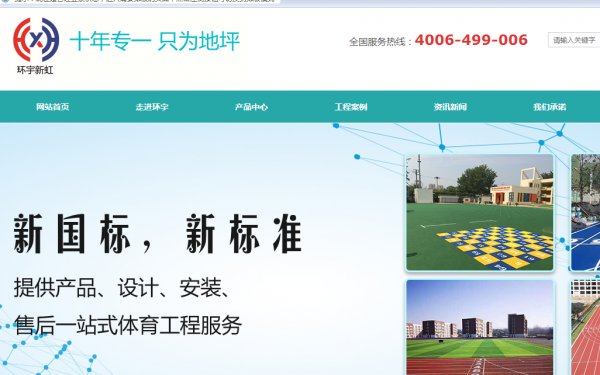The height and width of the screenshot is (375, 600).
Task: Click the 环宇新虹 company name under the logo
Action: click(x=35, y=70)
